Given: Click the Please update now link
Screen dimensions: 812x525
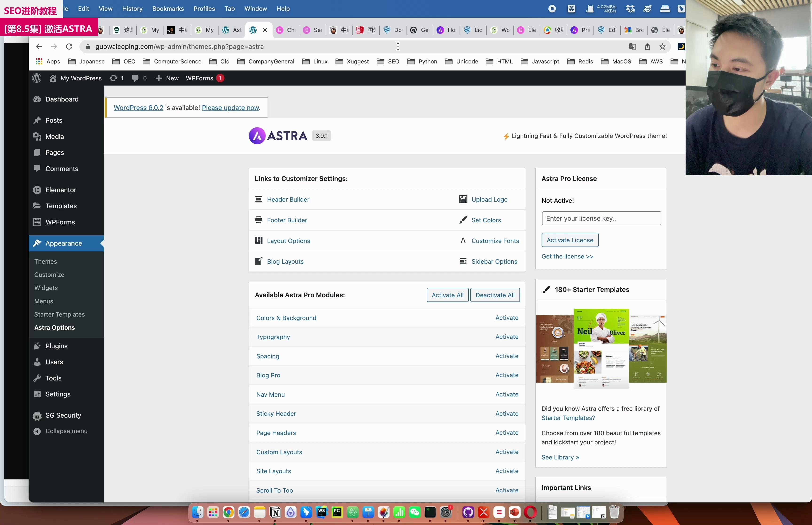Looking at the screenshot, I should tap(230, 108).
